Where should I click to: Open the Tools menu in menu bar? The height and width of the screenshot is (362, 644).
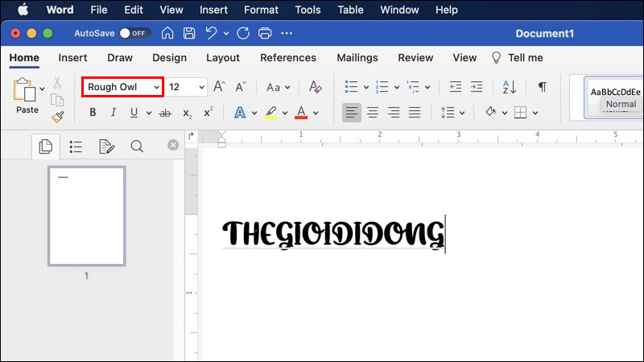click(308, 10)
